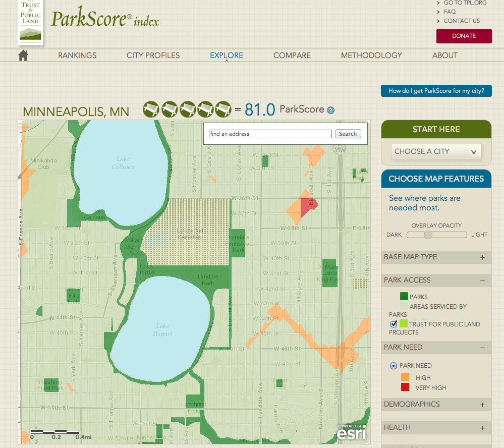Click Linden Hills Field on the map
This screenshot has height=448, width=504.
(74, 295)
